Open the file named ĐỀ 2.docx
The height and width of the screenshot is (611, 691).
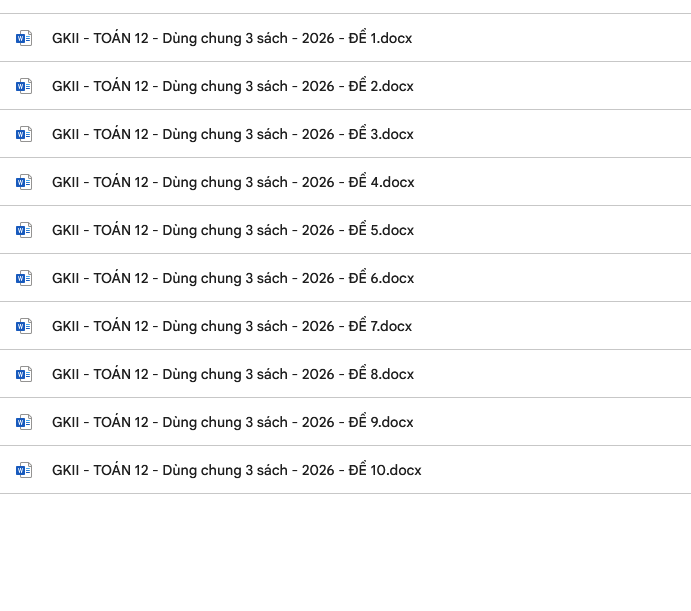[x=233, y=86]
